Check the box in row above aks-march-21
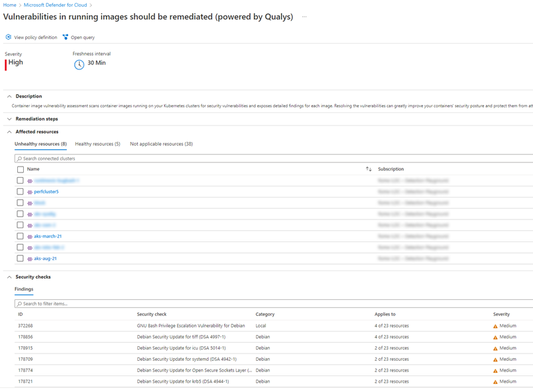Image resolution: width=533 pixels, height=392 pixels. pos(21,225)
